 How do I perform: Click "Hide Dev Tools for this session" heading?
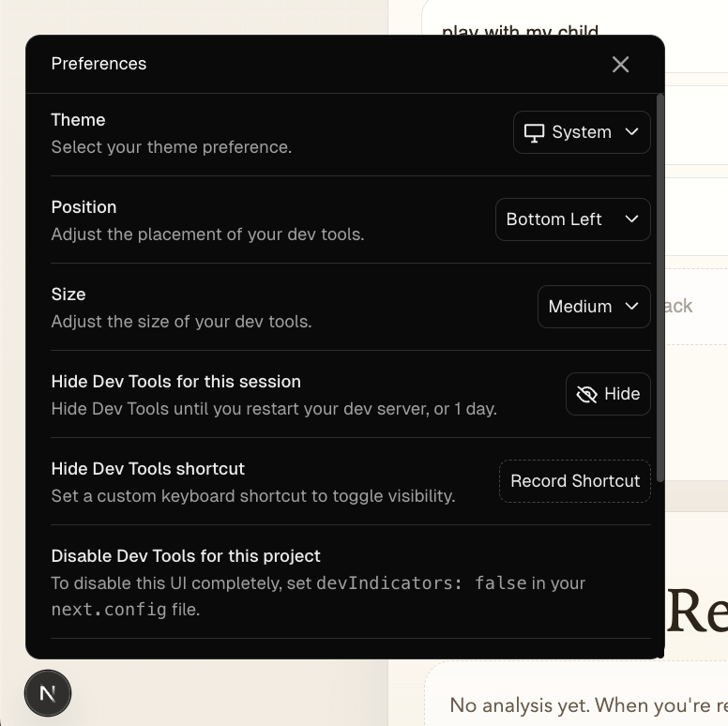coord(176,382)
